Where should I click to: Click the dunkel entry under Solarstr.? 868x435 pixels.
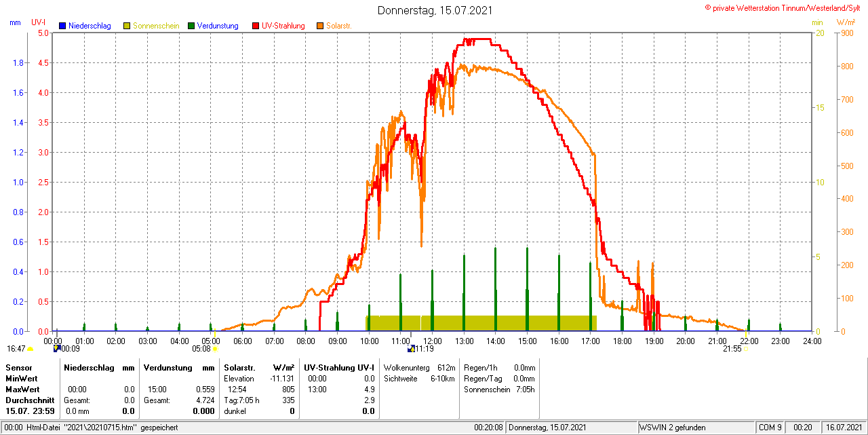[x=235, y=411]
